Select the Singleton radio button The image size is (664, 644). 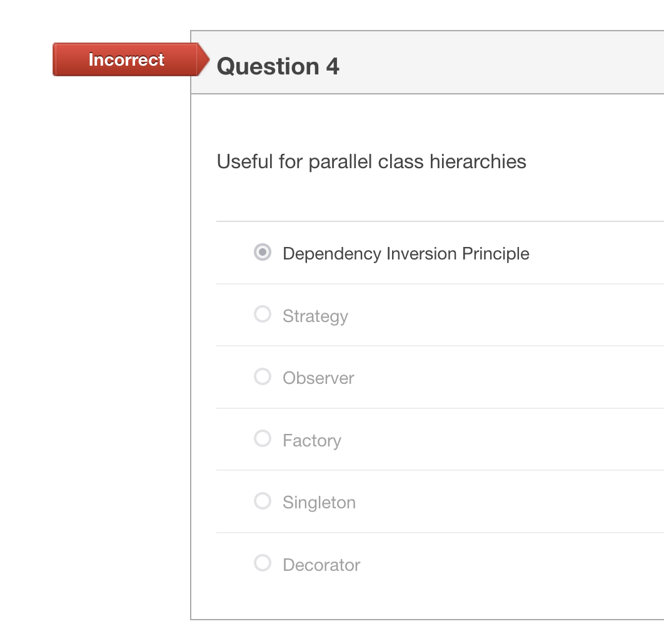point(262,501)
